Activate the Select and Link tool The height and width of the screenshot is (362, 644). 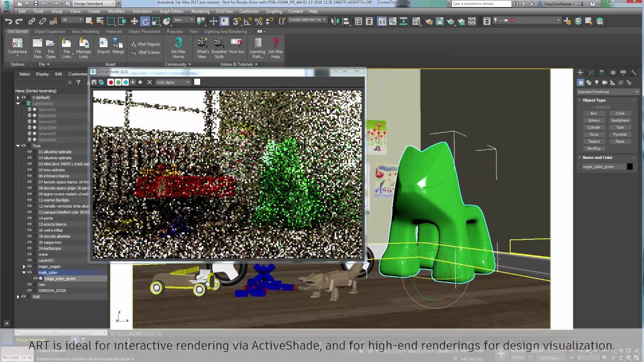click(x=32, y=21)
